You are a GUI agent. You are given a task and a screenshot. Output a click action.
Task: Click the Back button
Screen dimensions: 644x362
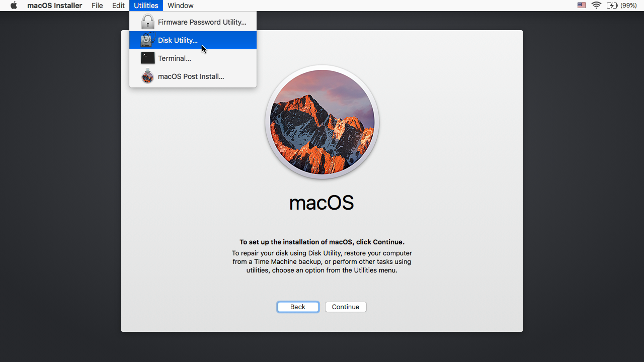coord(297,307)
